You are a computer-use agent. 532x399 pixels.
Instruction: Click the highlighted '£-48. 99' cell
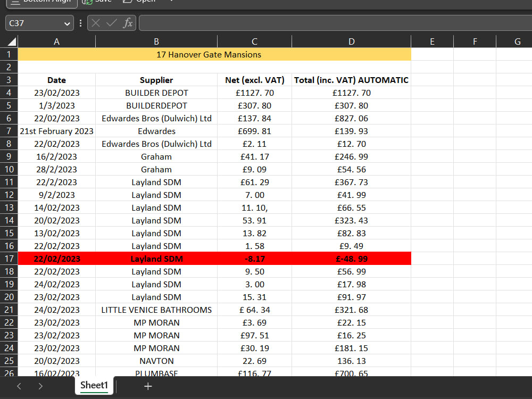(352, 259)
